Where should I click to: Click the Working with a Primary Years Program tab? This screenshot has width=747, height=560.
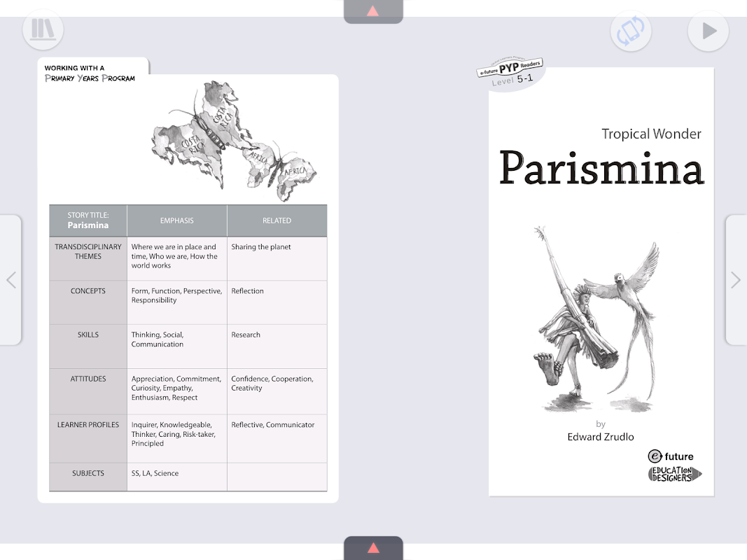pyautogui.click(x=90, y=73)
